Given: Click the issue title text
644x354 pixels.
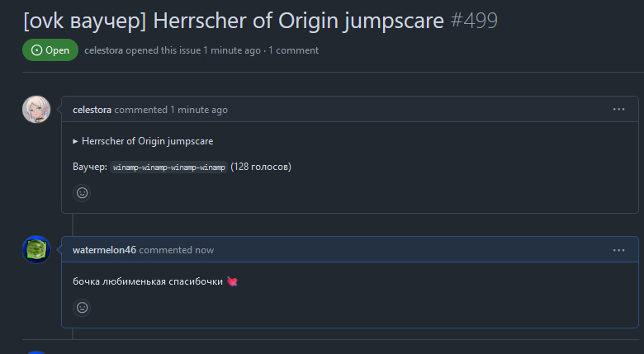Looking at the screenshot, I should 233,19.
